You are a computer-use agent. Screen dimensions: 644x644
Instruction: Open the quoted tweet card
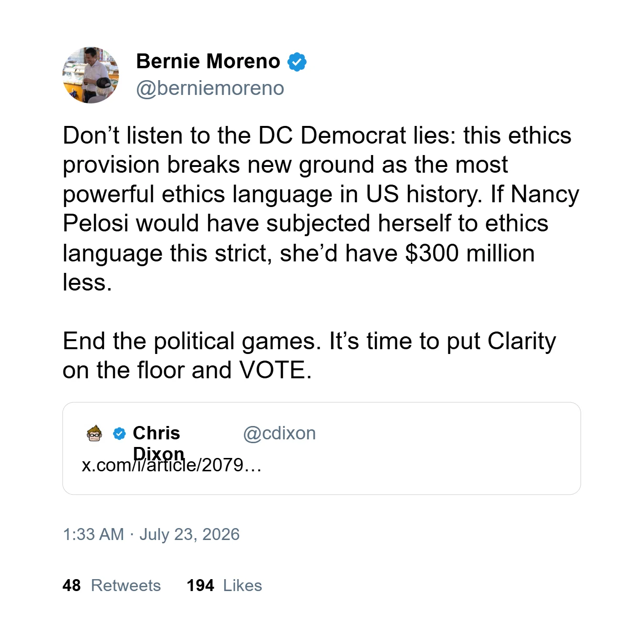click(x=322, y=448)
